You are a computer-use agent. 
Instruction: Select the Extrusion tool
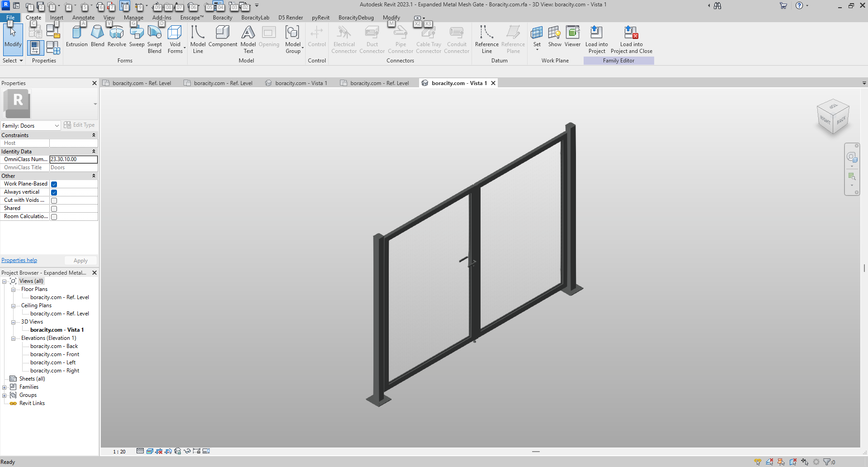[77, 36]
